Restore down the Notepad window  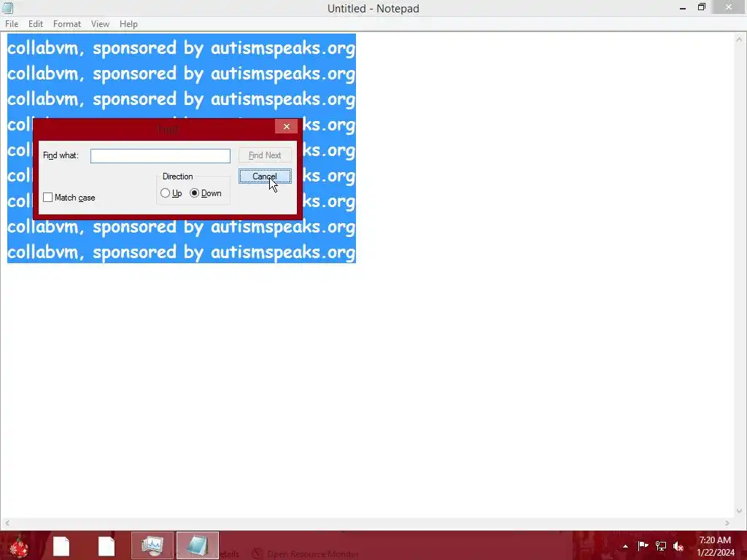702,7
